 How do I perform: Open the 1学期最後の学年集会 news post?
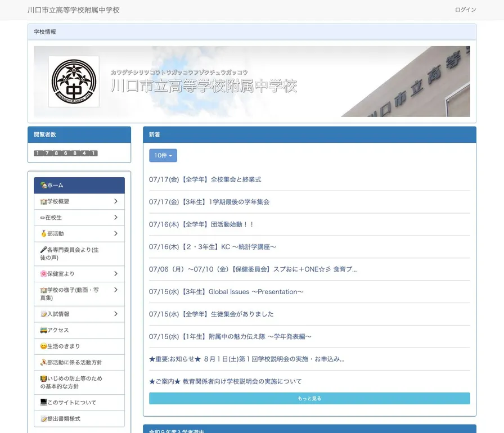tap(209, 202)
